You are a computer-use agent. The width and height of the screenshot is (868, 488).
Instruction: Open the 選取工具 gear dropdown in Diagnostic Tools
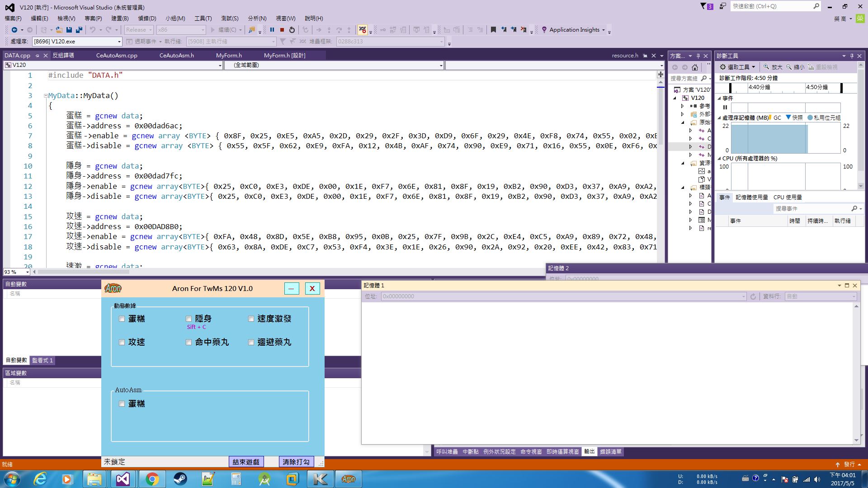(737, 67)
